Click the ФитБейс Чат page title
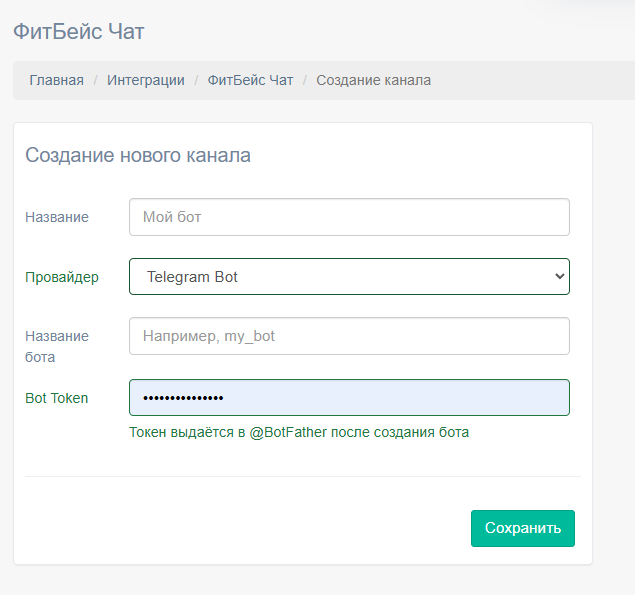635x595 pixels. [x=79, y=31]
